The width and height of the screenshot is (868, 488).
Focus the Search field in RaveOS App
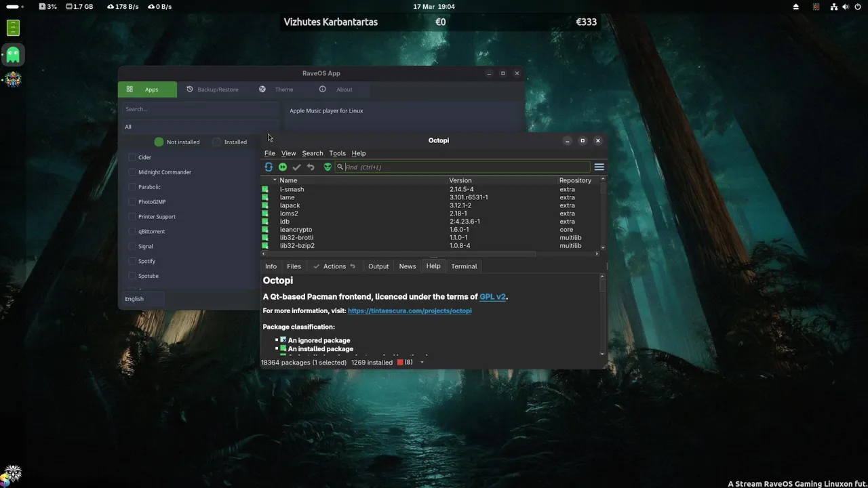pyautogui.click(x=200, y=109)
